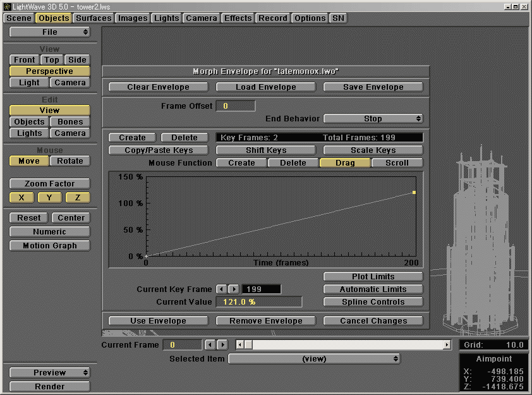This screenshot has width=532, height=395.
Task: Click next key frame arrow
Action: 233,289
